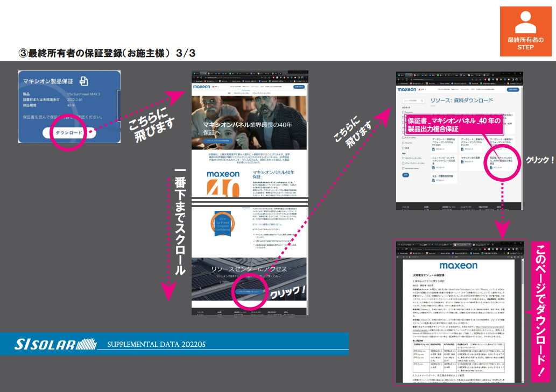Click the マキシオンパネル40年保証 section heading

(x=273, y=174)
